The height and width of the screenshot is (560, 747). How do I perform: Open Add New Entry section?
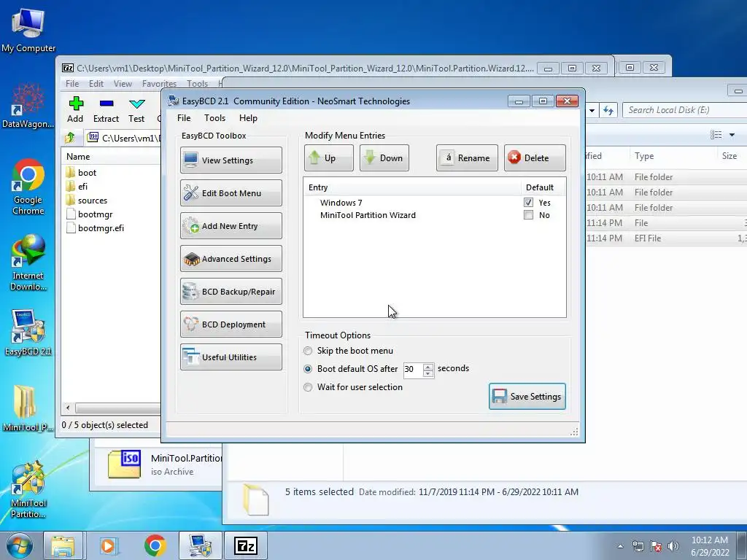click(x=231, y=226)
